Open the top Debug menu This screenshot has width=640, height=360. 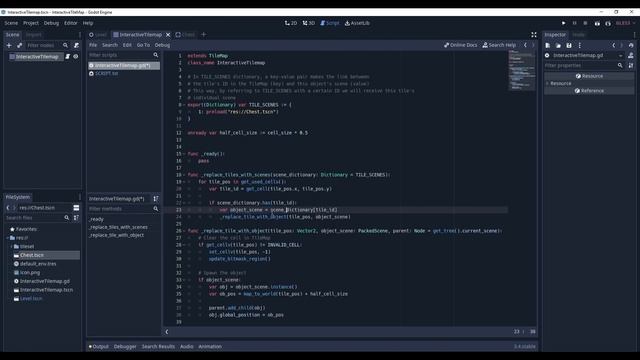click(51, 23)
